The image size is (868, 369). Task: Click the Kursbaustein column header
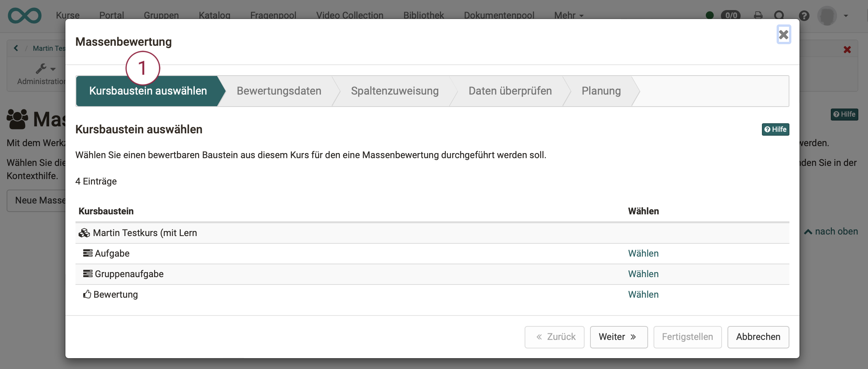106,211
